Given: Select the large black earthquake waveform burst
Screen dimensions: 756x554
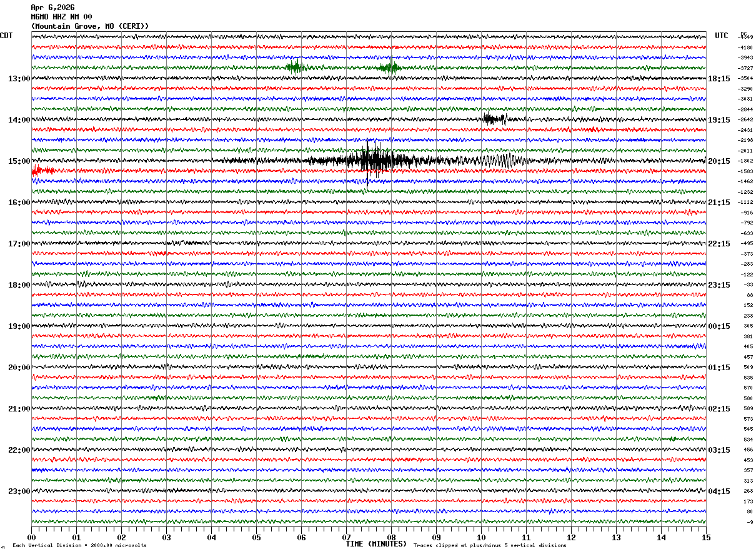Looking at the screenshot, I should pos(378,161).
